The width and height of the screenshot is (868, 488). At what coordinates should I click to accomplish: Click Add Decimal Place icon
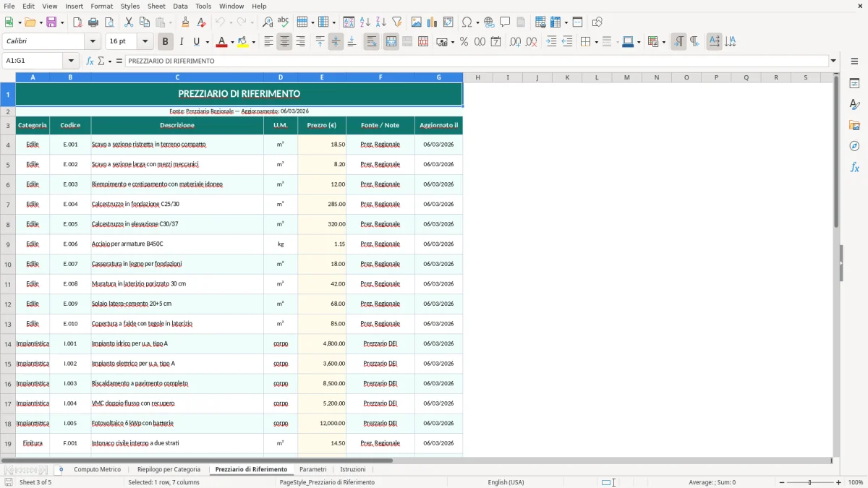point(515,42)
